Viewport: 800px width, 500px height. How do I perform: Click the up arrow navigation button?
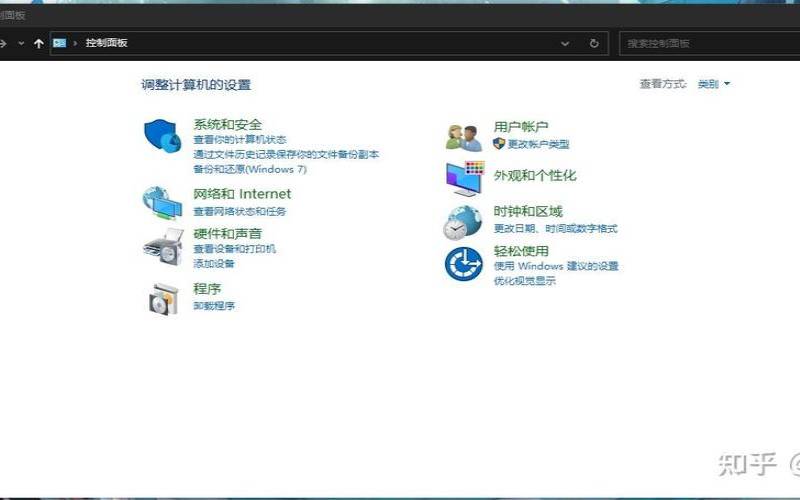(x=39, y=43)
